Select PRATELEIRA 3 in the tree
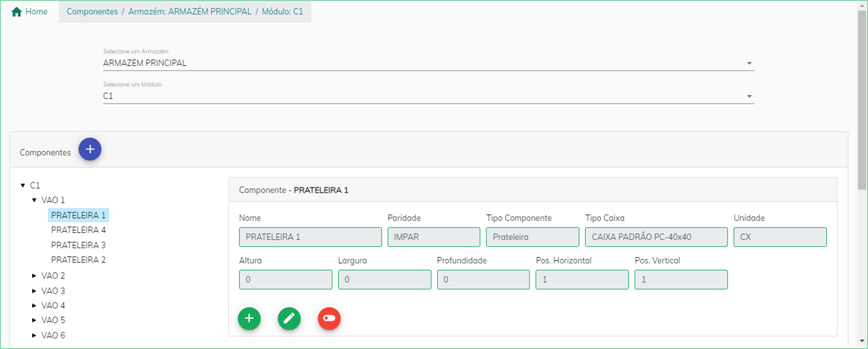The width and height of the screenshot is (868, 349). [78, 245]
